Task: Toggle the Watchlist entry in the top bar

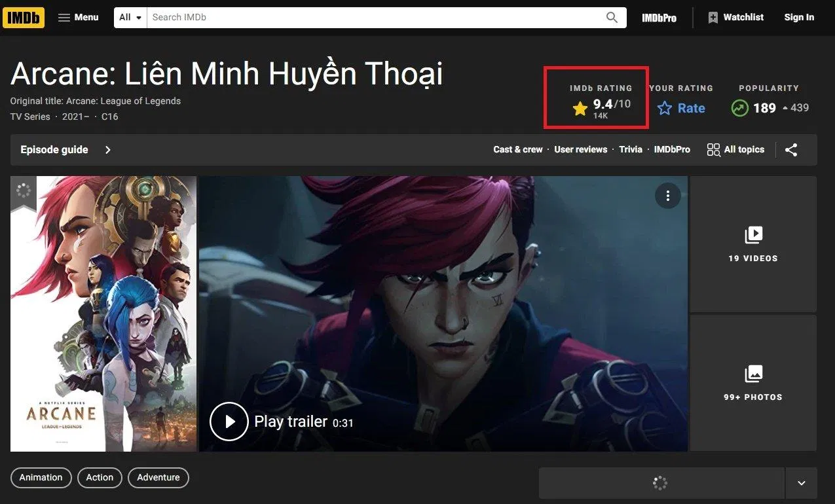Action: [735, 17]
